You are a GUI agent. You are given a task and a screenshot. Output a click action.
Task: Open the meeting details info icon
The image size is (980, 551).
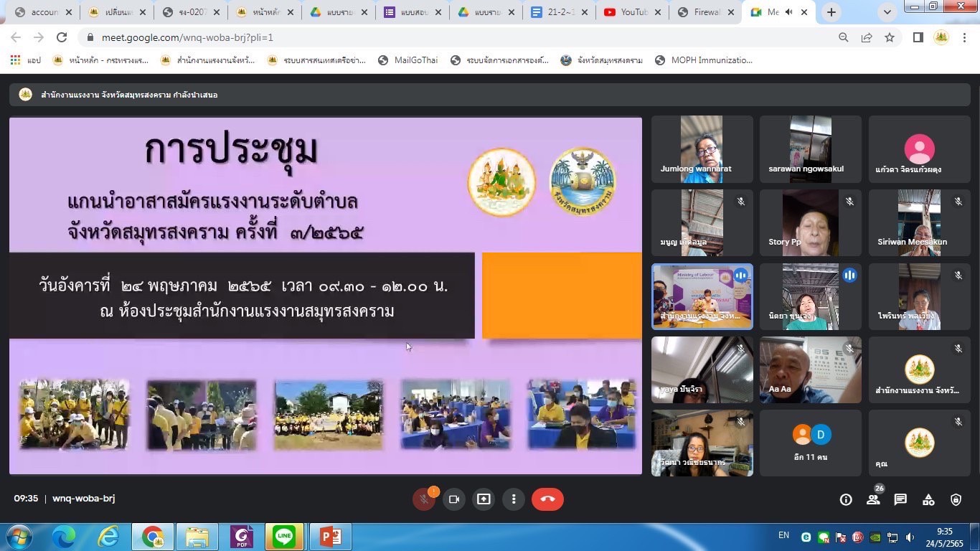(x=846, y=500)
